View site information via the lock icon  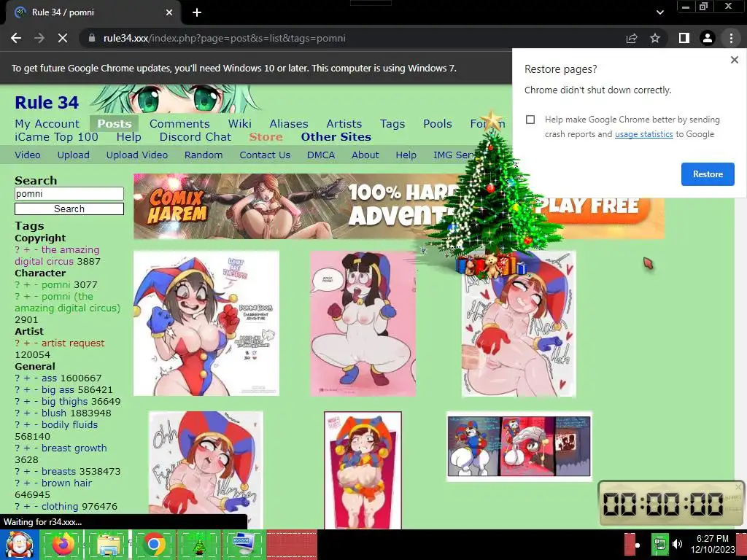[x=92, y=38]
